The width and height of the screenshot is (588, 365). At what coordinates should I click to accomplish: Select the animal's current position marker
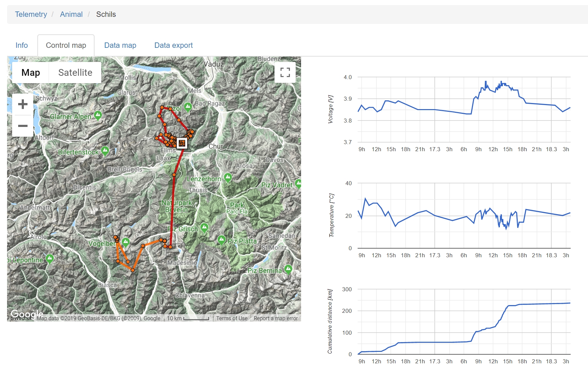(x=182, y=143)
